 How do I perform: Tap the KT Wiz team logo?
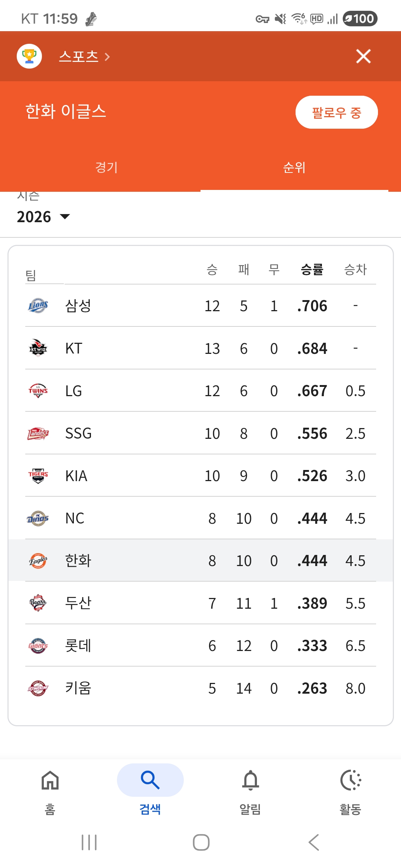point(38,348)
